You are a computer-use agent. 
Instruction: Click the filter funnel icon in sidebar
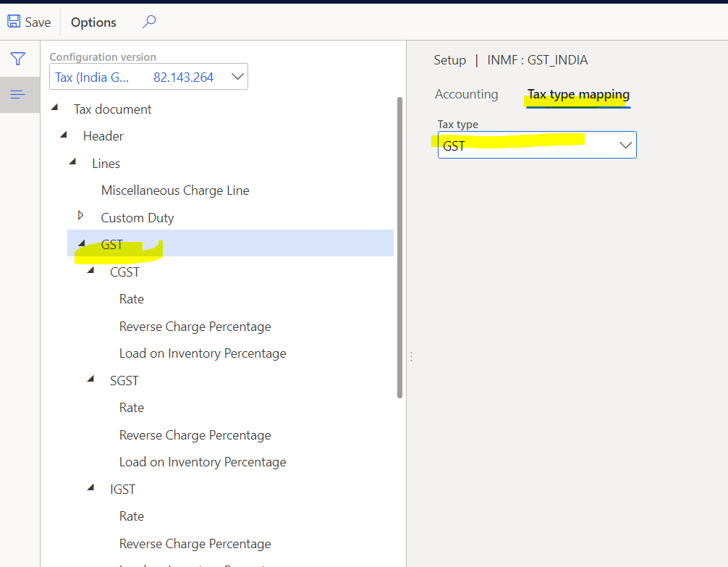[x=18, y=59]
